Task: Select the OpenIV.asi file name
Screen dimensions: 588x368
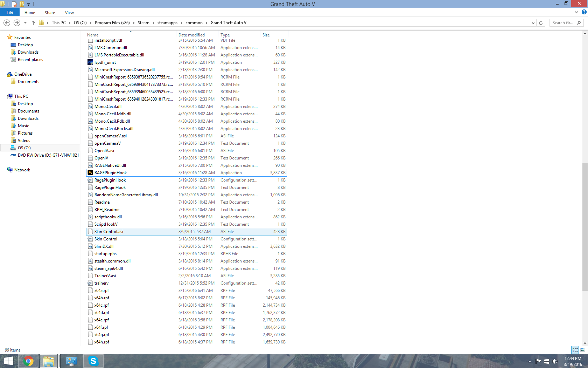Action: [x=104, y=151]
